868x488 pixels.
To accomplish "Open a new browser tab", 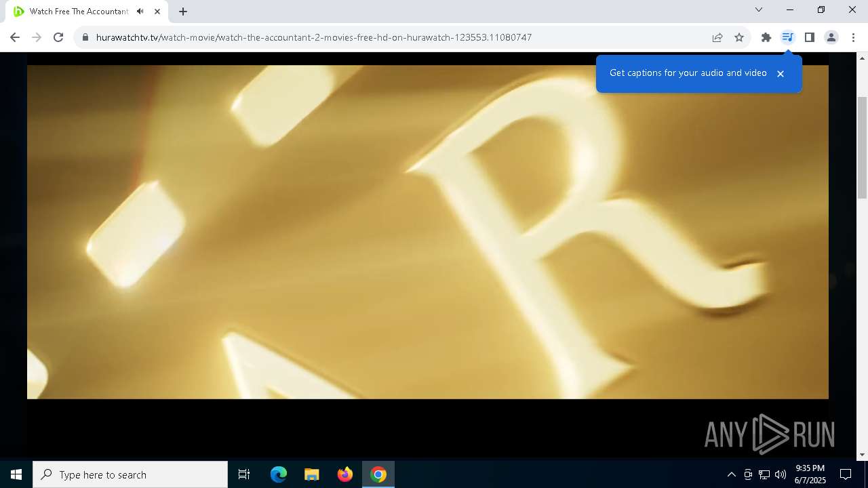I will (183, 12).
